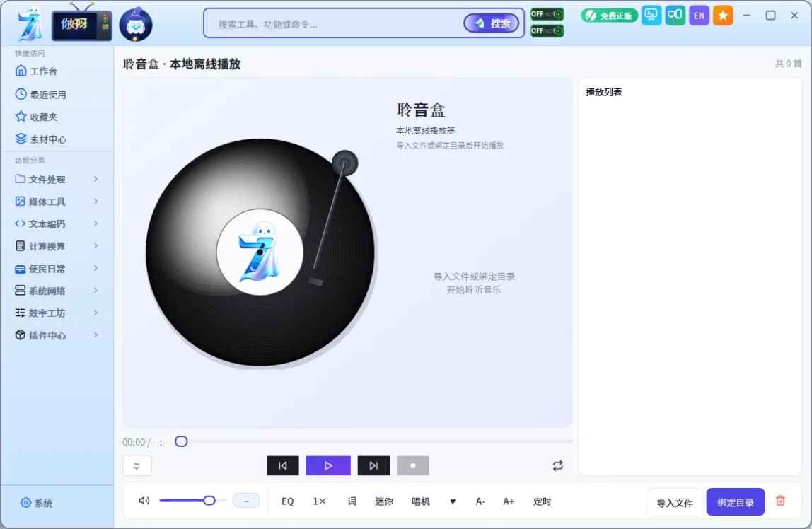Click the 绑定目录 button
Image resolution: width=812 pixels, height=529 pixels.
coord(736,502)
